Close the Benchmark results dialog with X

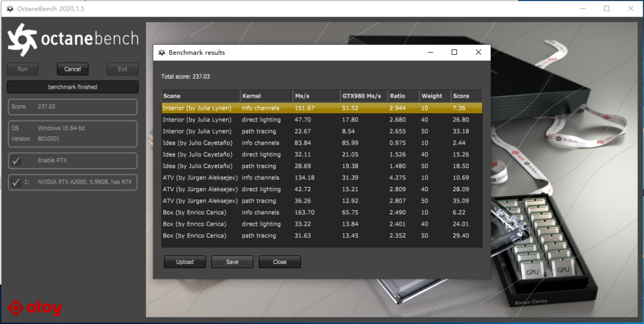pyautogui.click(x=478, y=52)
